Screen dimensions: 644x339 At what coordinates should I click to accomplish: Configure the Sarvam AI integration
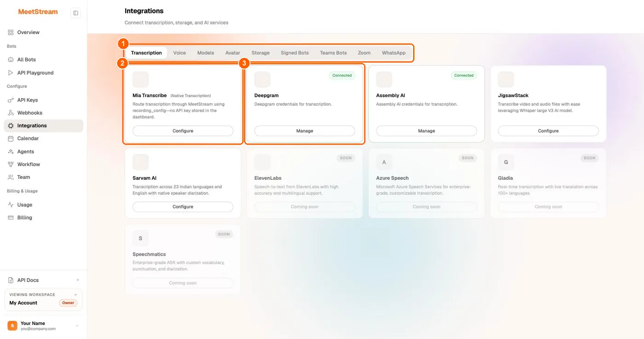click(183, 207)
